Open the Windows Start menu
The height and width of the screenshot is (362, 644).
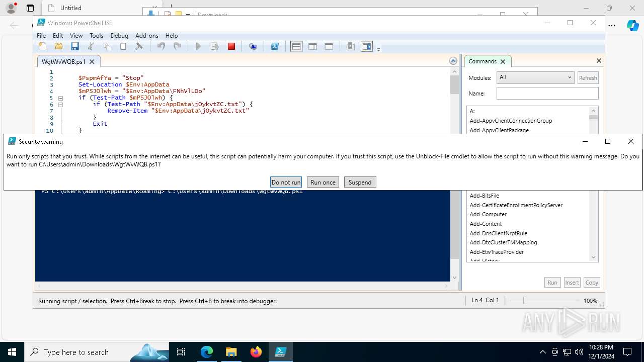(x=12, y=352)
